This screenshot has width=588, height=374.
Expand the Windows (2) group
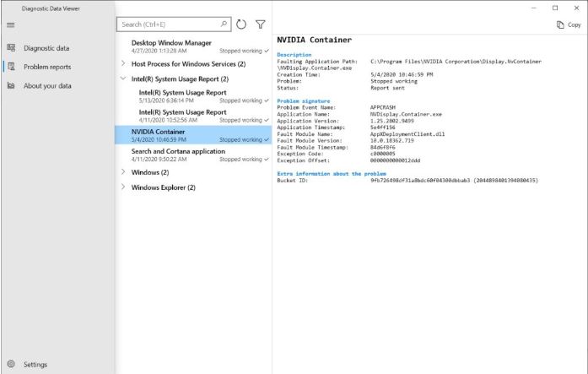click(123, 172)
